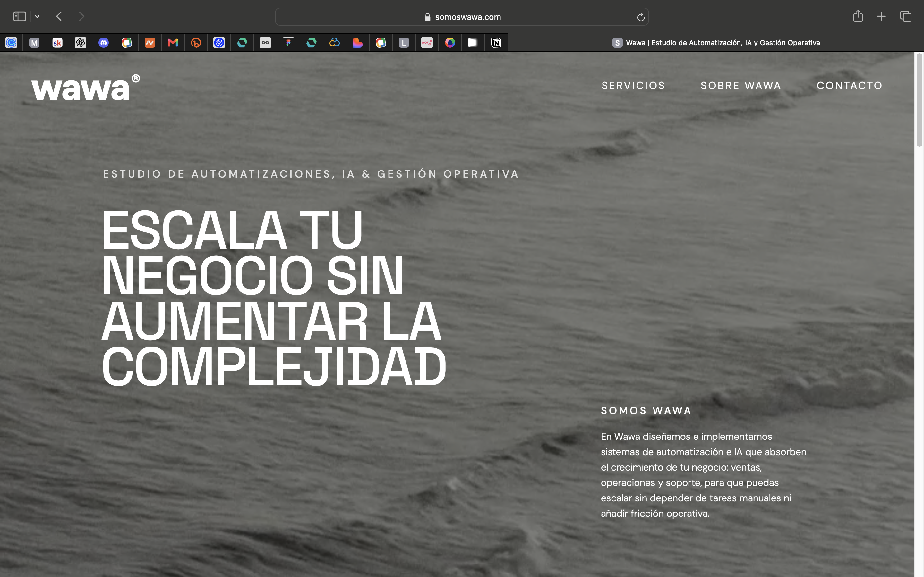Reload the somoswawa.com page
This screenshot has width=924, height=577.
click(x=641, y=17)
